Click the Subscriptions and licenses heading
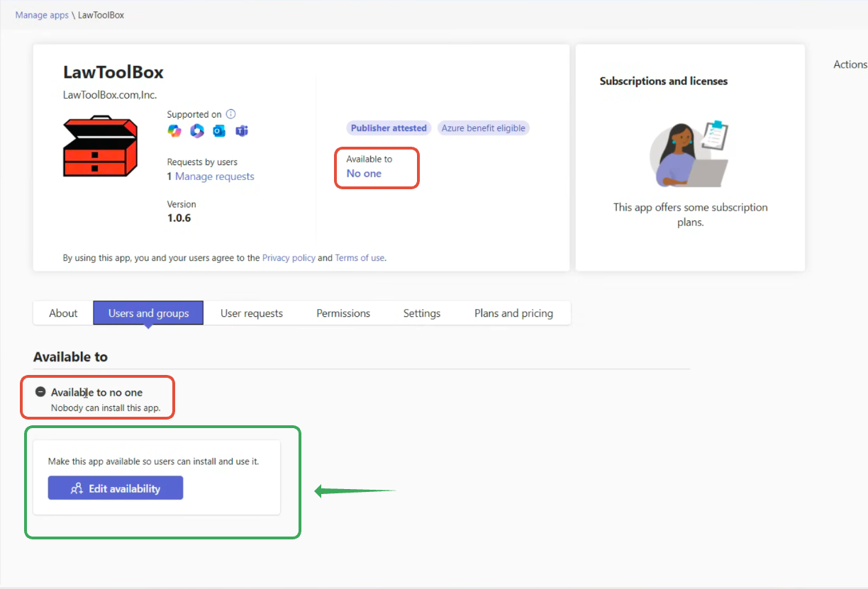 (x=664, y=82)
